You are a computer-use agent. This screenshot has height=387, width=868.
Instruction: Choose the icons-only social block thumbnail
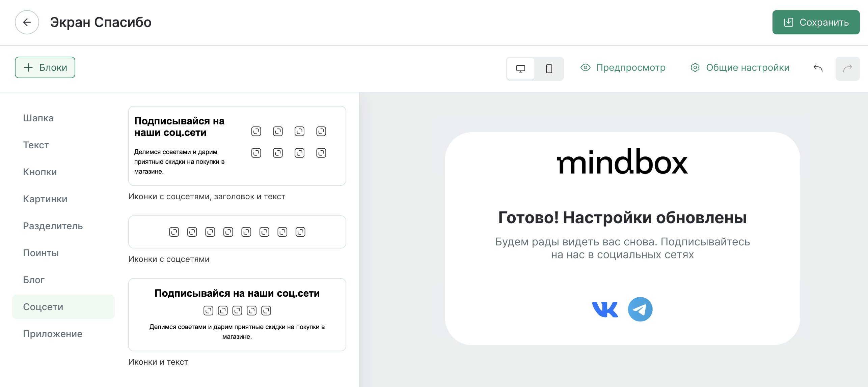point(237,232)
